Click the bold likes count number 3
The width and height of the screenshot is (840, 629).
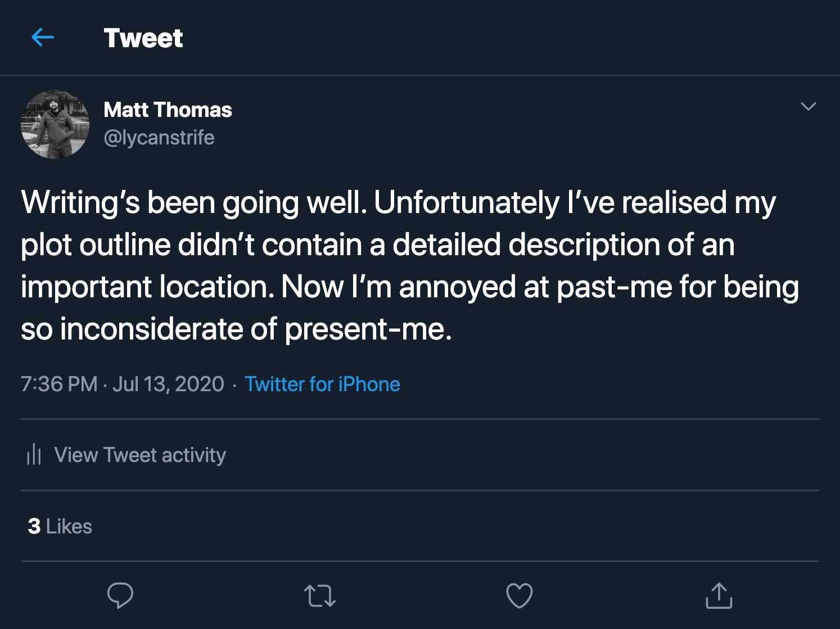tap(34, 526)
